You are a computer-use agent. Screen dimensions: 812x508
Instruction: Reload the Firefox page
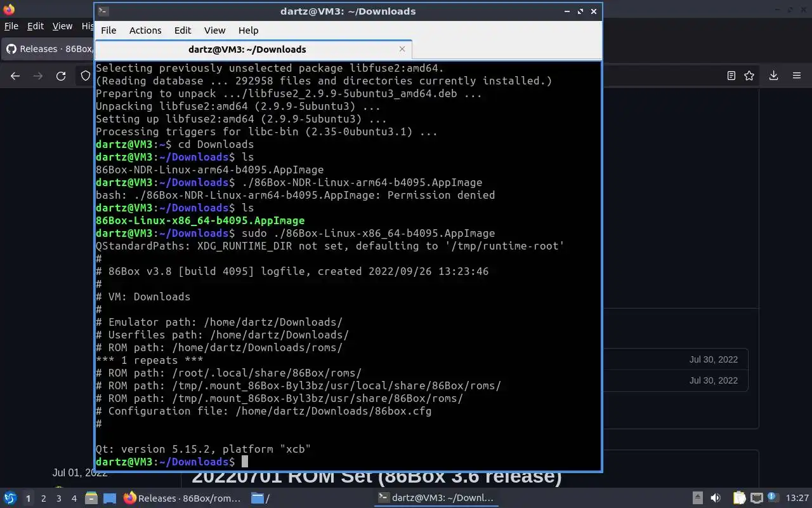[x=61, y=76]
